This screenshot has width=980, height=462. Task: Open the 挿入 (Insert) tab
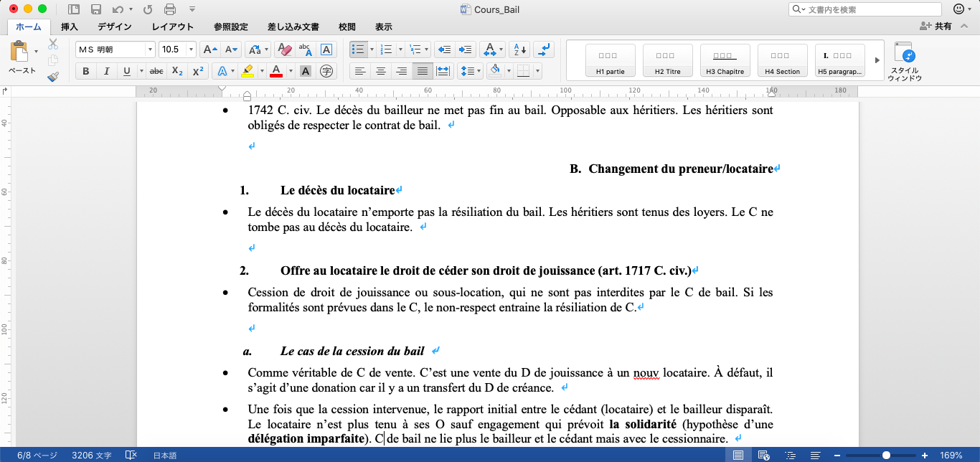tap(70, 27)
